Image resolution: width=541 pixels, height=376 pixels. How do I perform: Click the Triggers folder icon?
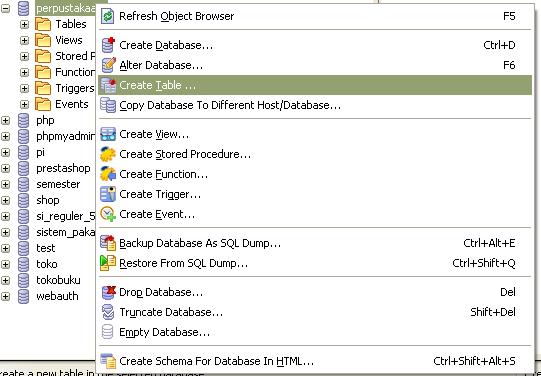point(43,88)
